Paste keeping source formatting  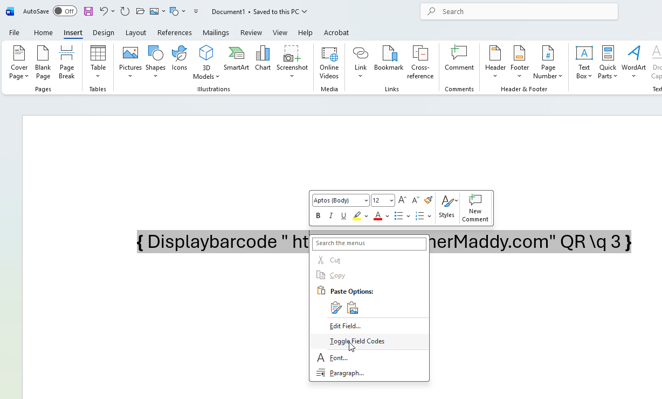pyautogui.click(x=336, y=308)
